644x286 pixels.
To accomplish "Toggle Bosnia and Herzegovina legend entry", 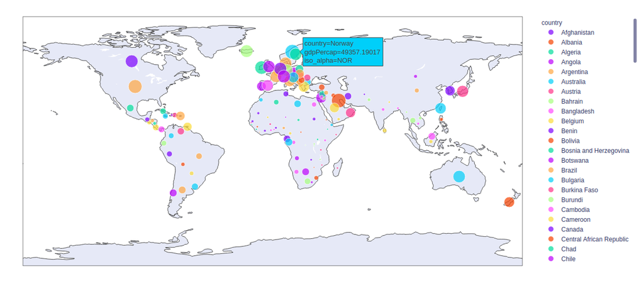I will coord(589,151).
